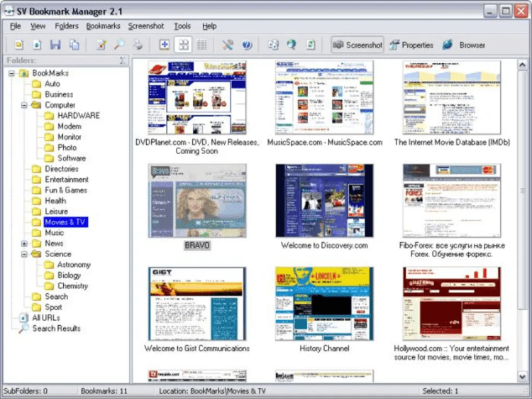Open search with the magnifier icon
Viewport: 532px width, 399px height.
click(x=119, y=45)
